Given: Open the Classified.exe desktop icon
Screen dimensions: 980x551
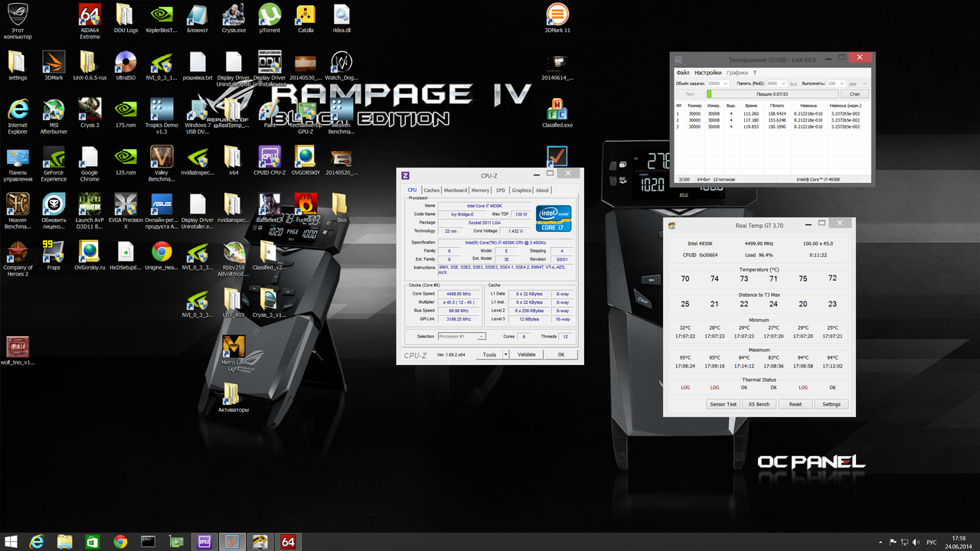Looking at the screenshot, I should click(557, 112).
